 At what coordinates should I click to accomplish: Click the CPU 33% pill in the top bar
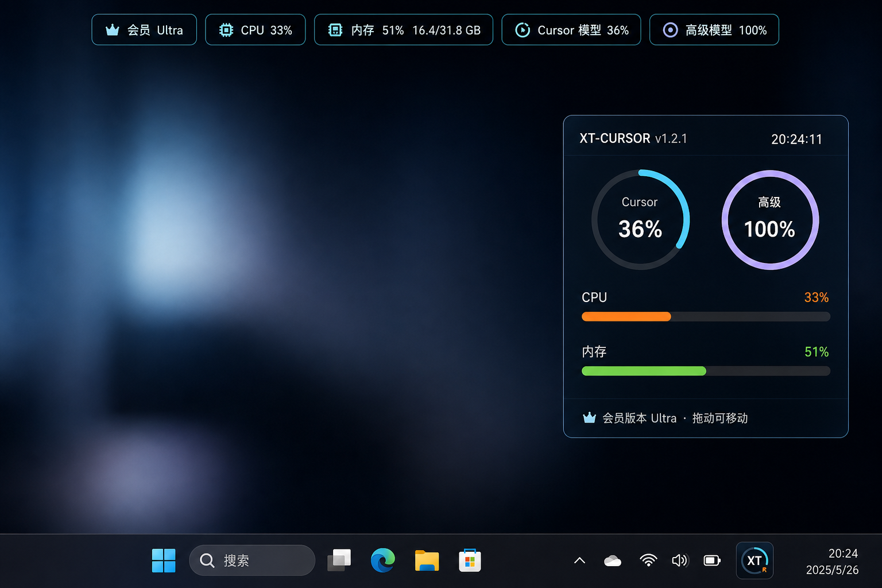(x=256, y=30)
